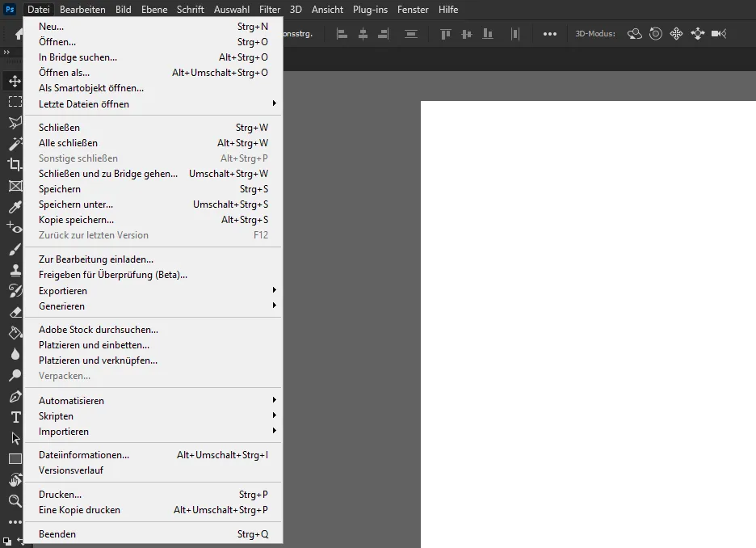Select the Eraser tool
Screen dimensions: 756x548
tap(15, 312)
